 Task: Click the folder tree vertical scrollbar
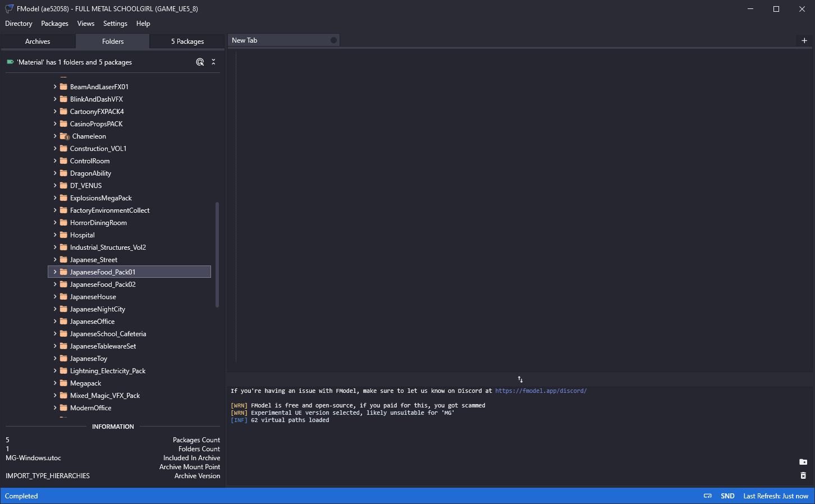point(217,255)
